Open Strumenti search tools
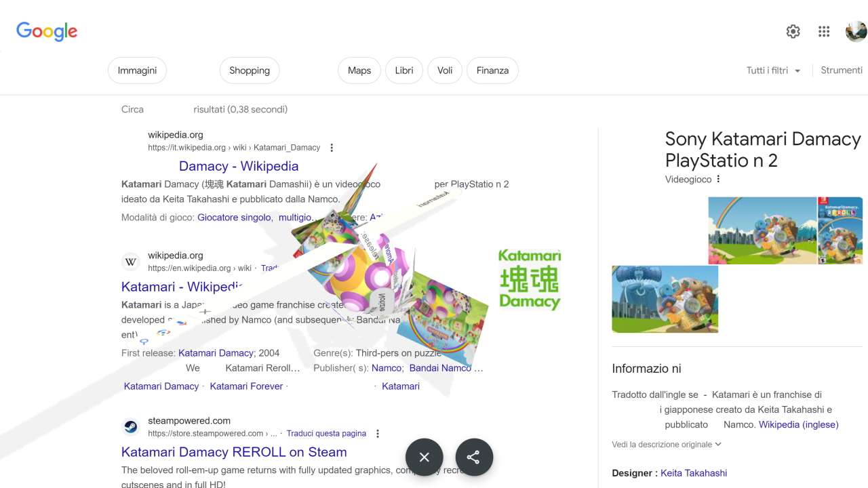The width and height of the screenshot is (868, 488). 842,70
